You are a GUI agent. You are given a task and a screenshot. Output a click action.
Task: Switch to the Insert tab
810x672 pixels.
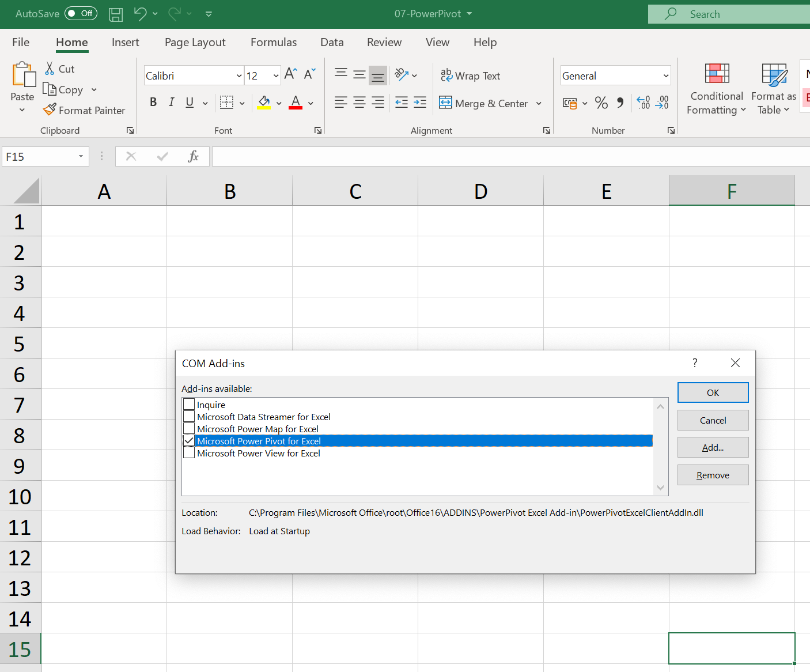[126, 42]
